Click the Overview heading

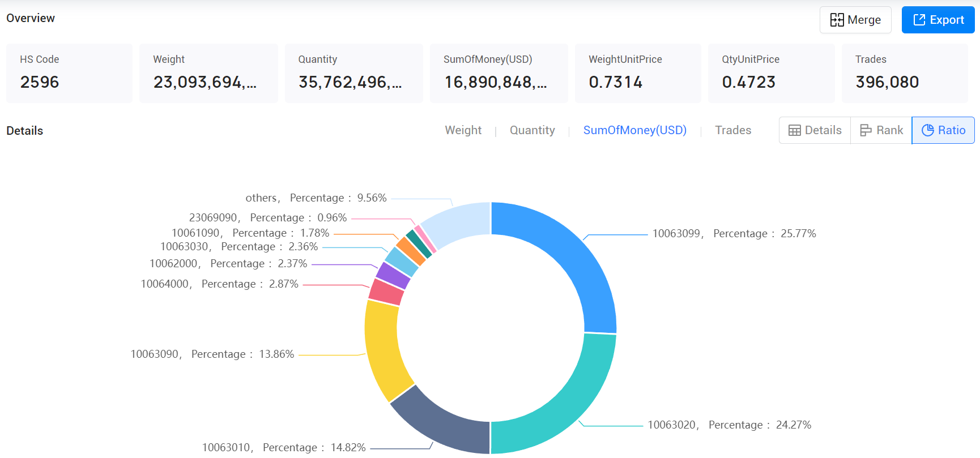point(31,18)
